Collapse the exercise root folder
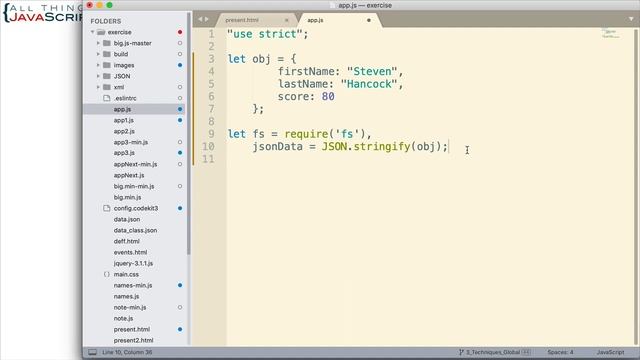The height and width of the screenshot is (360, 640). 93,32
